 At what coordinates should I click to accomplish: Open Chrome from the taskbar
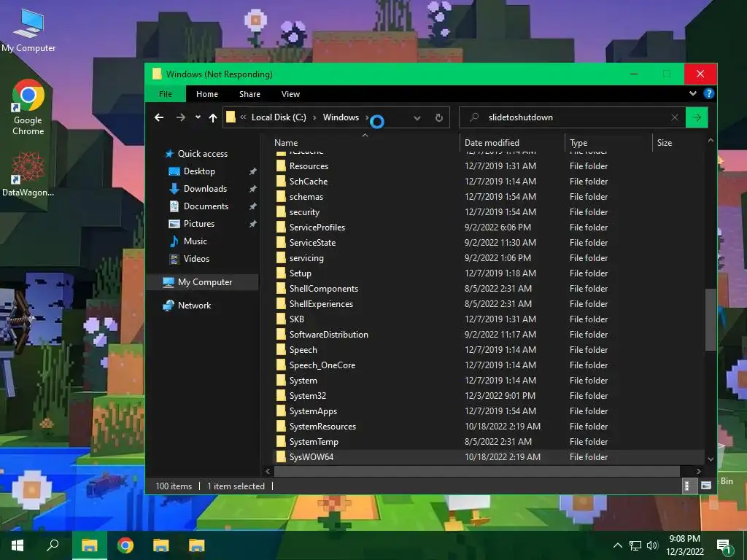(x=125, y=545)
